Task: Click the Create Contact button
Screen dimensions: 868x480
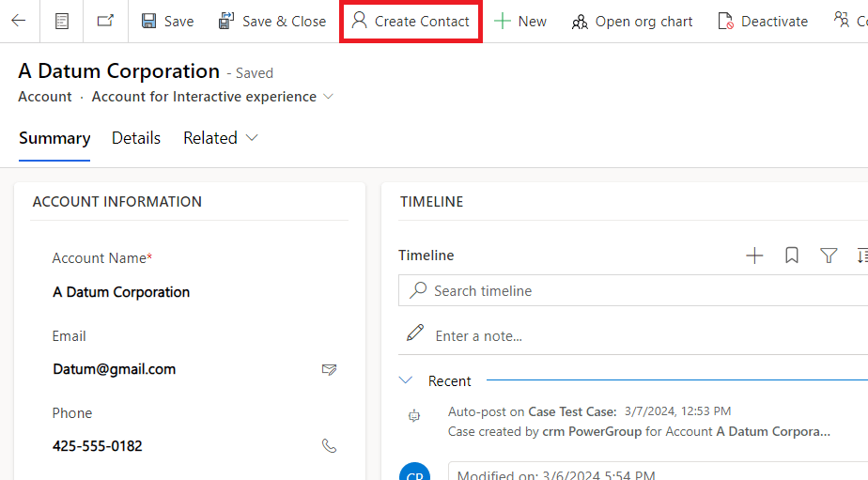Action: click(x=411, y=21)
